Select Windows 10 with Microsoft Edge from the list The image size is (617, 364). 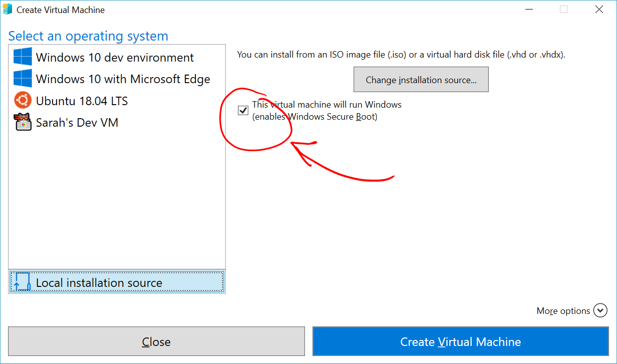(x=123, y=79)
